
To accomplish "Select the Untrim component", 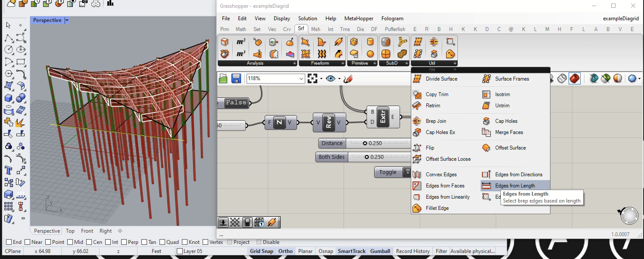I will pyautogui.click(x=496, y=106).
